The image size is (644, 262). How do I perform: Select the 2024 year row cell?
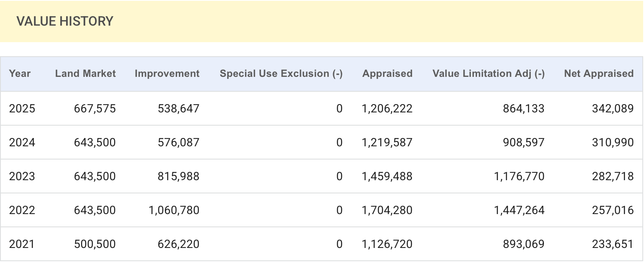22,143
